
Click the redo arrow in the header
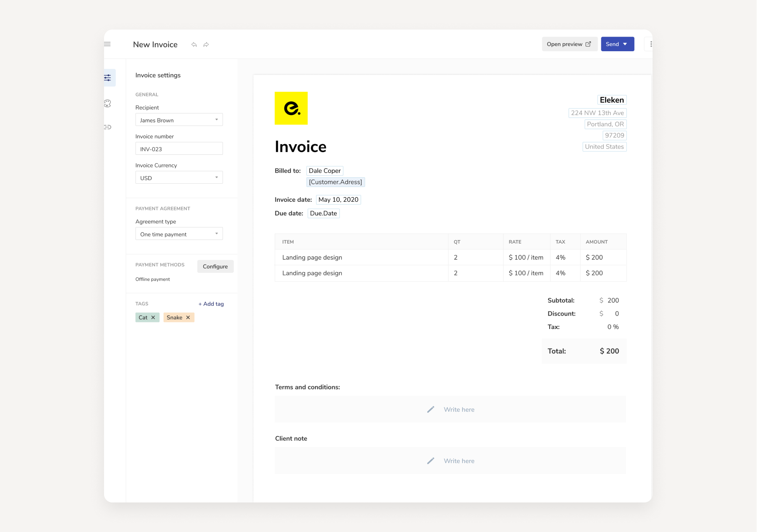click(x=206, y=45)
